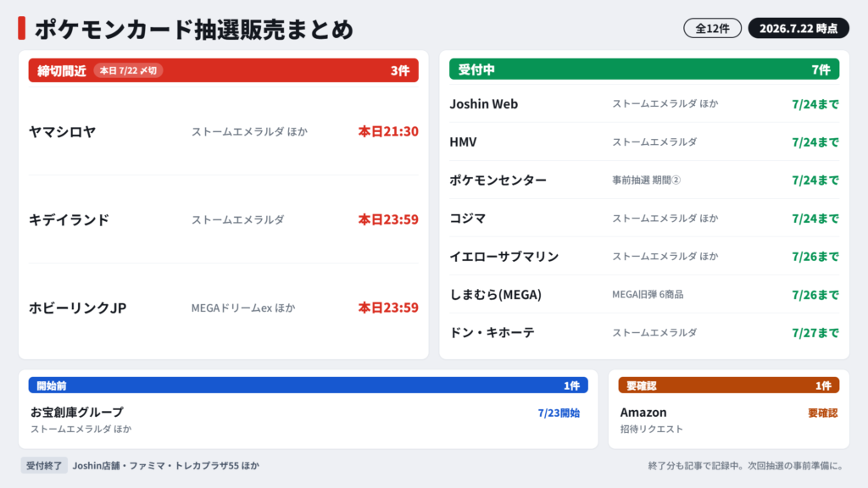The height and width of the screenshot is (488, 868).
Task: Click the イエローサブマリン store name
Action: [504, 256]
